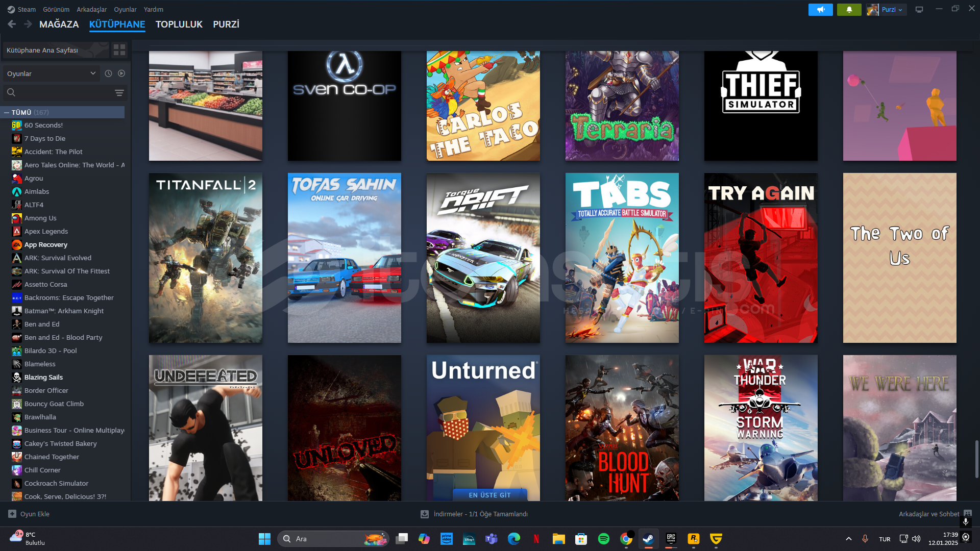Viewport: 980px width, 551px height.
Task: Open the War Thunder cover
Action: coord(761,428)
